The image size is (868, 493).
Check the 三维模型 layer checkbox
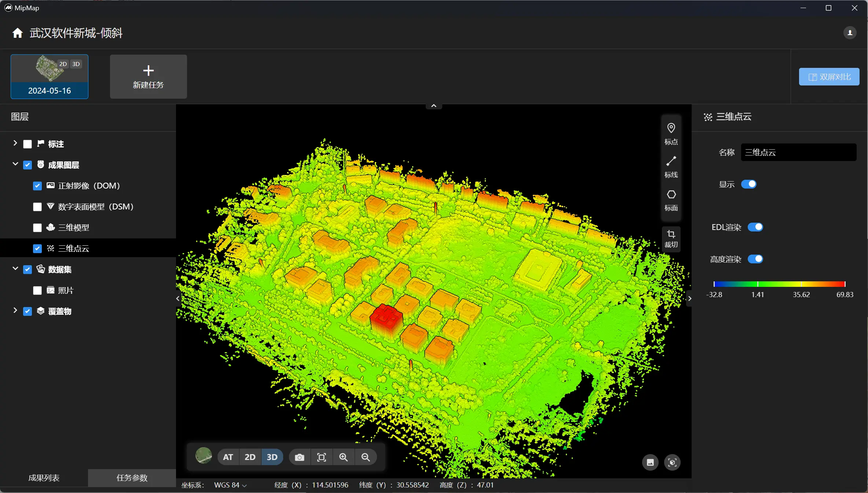[37, 228]
